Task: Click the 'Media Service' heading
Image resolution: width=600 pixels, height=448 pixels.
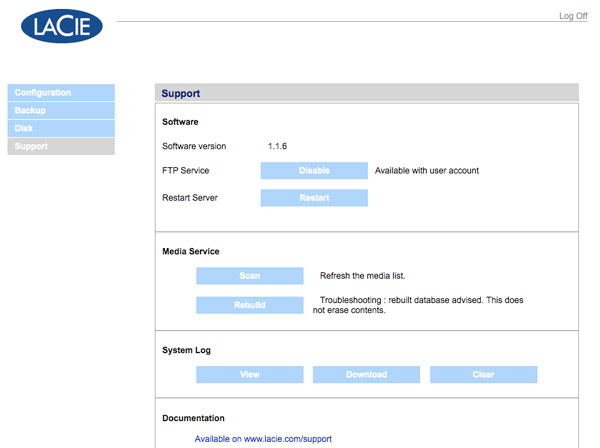Action: pyautogui.click(x=191, y=251)
